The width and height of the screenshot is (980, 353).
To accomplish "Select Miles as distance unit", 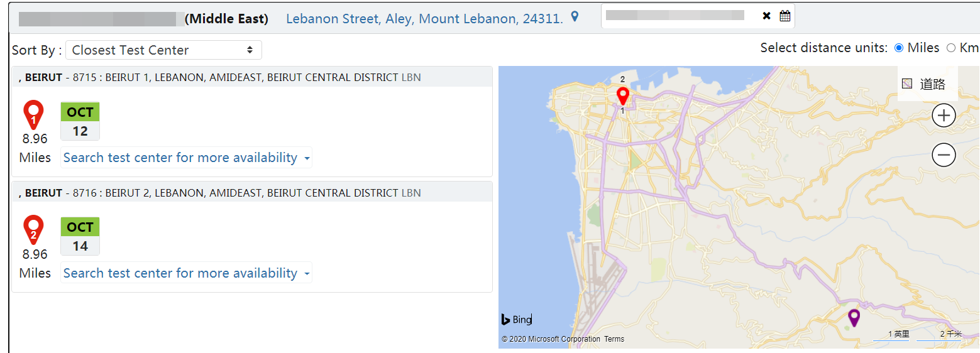I will (x=898, y=48).
